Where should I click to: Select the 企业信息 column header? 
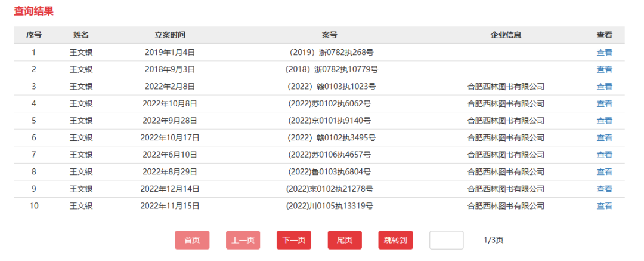point(506,35)
